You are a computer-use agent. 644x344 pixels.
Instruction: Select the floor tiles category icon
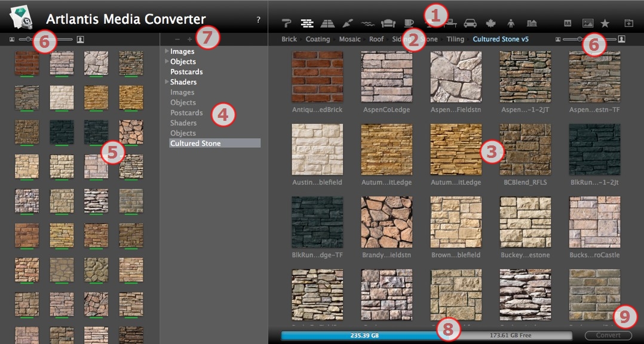tap(327, 23)
